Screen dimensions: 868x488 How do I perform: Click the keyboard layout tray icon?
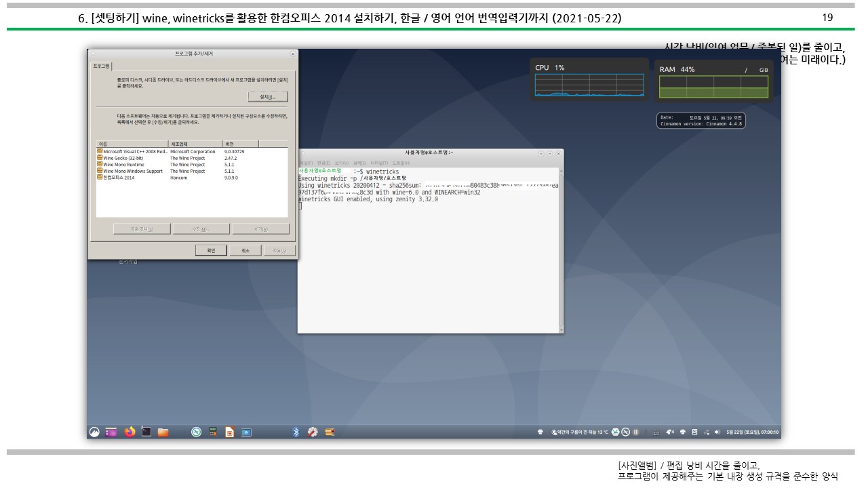656,432
